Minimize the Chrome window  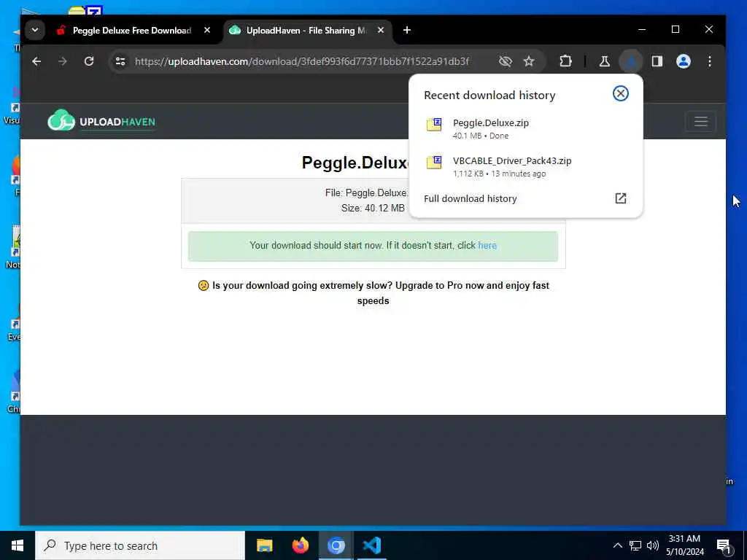coord(642,29)
